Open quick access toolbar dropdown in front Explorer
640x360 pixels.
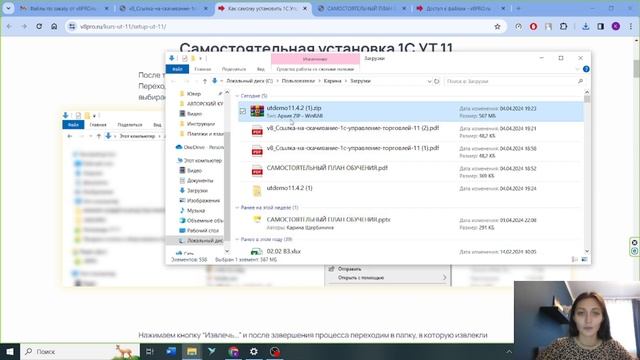point(200,59)
